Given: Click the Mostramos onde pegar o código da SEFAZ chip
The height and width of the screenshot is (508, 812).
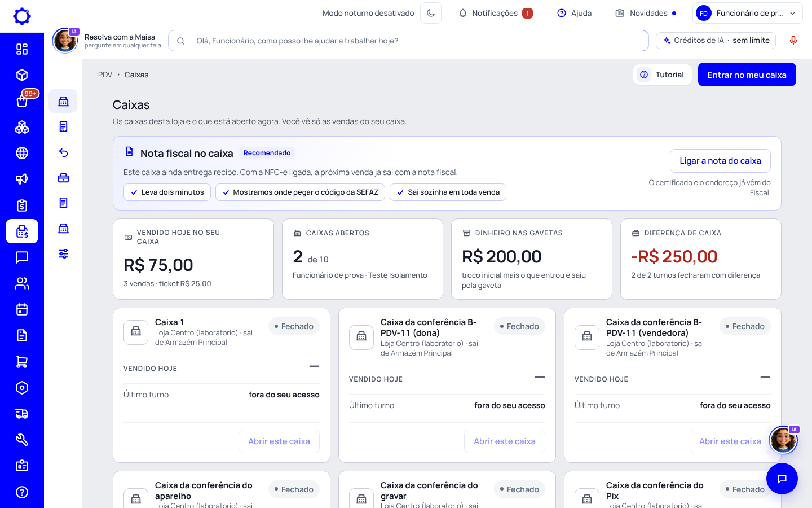Looking at the screenshot, I should tap(300, 192).
